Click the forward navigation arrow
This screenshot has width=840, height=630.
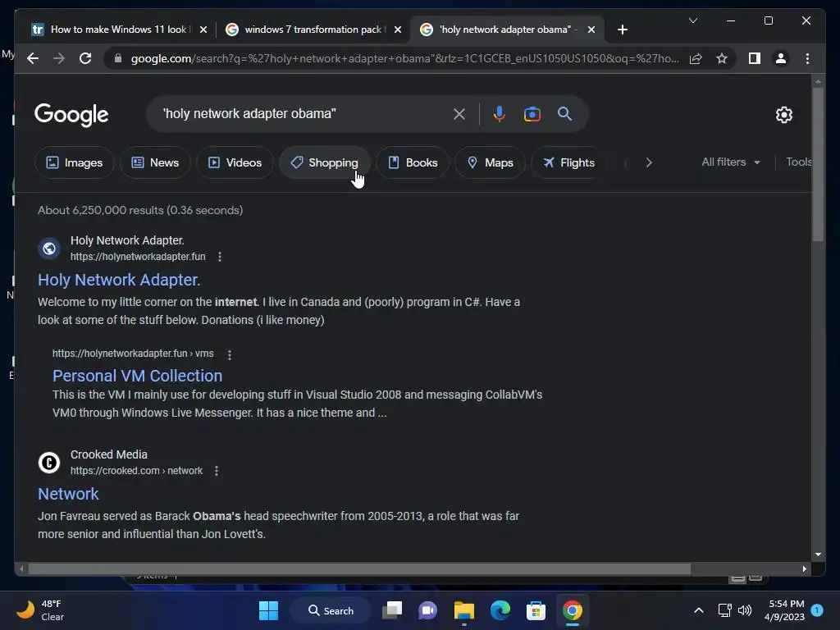59,58
